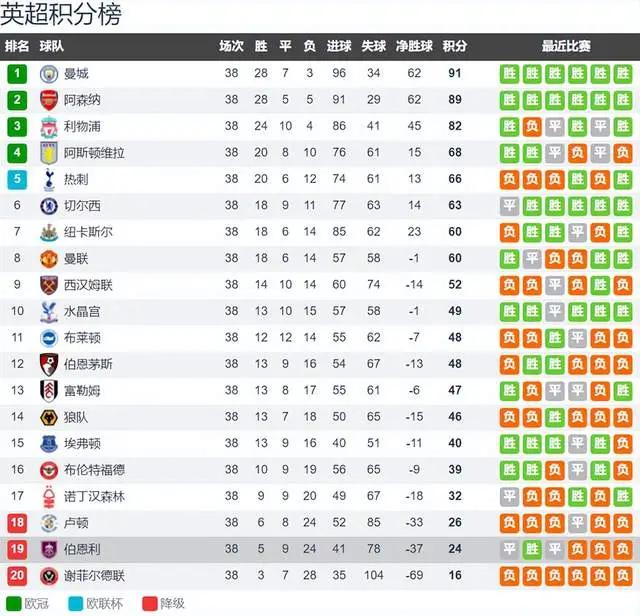
Task: Select the Wolves club logo
Action: (x=49, y=417)
